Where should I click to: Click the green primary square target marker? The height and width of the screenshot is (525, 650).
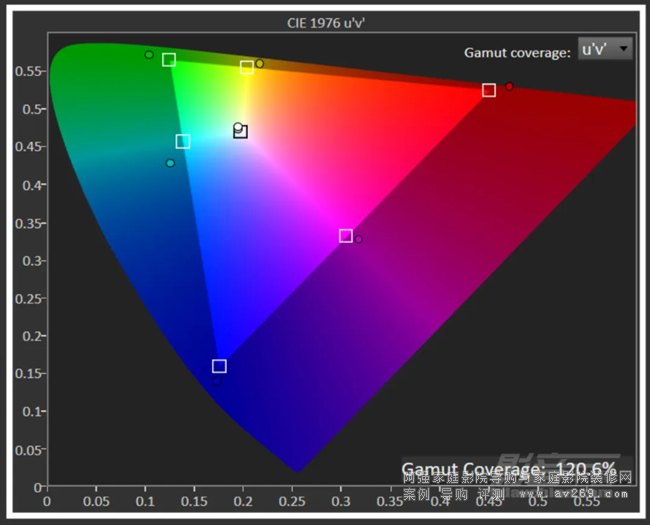[169, 60]
